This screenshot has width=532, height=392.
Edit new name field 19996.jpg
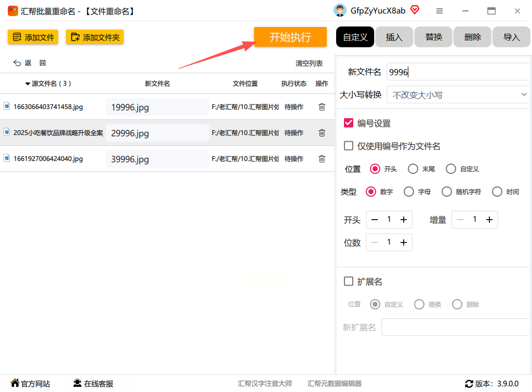pyautogui.click(x=157, y=107)
